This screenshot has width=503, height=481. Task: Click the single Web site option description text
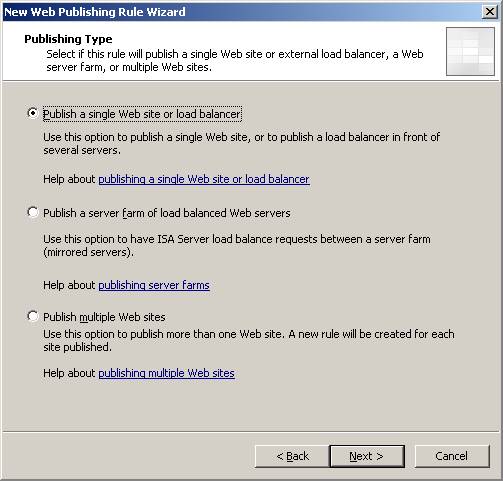pyautogui.click(x=241, y=143)
